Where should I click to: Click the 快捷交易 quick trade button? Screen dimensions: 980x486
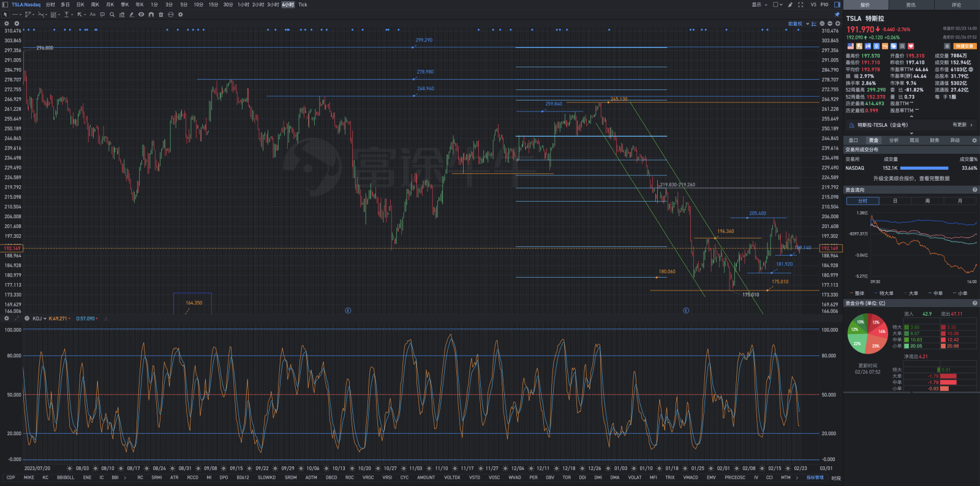pos(965,46)
